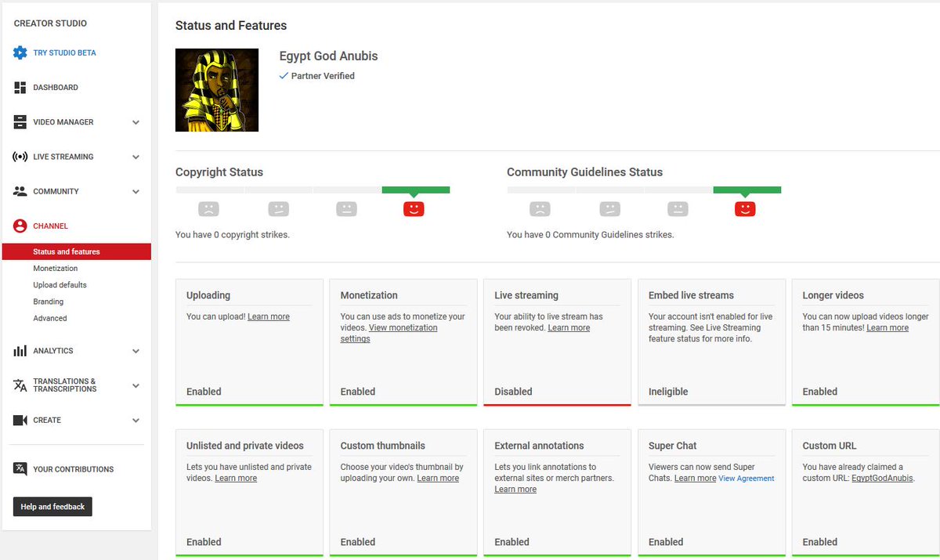Click Learn more in Longer videos card

(x=888, y=327)
